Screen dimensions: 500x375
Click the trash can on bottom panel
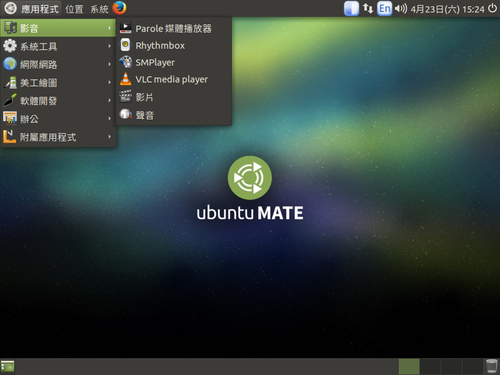(491, 366)
